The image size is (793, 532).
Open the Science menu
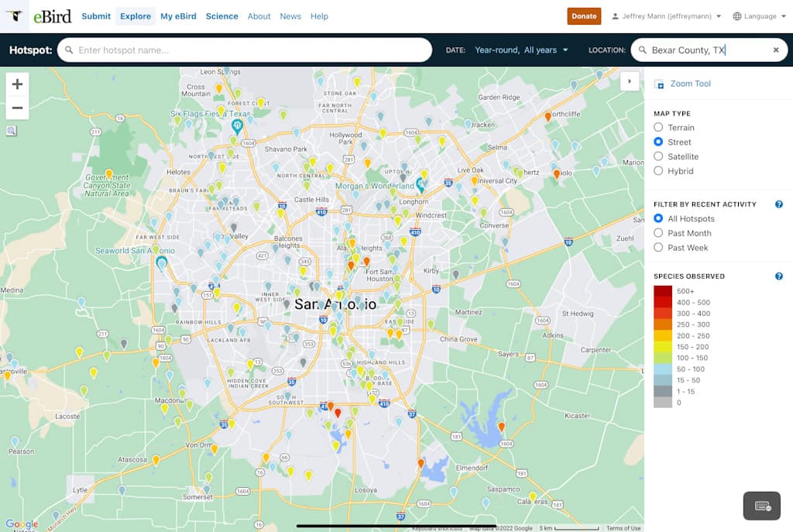[221, 16]
